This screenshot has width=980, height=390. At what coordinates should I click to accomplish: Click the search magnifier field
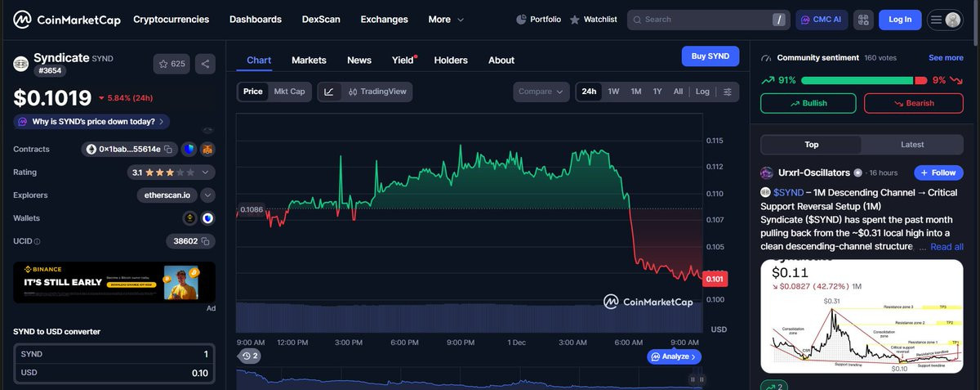(x=709, y=20)
